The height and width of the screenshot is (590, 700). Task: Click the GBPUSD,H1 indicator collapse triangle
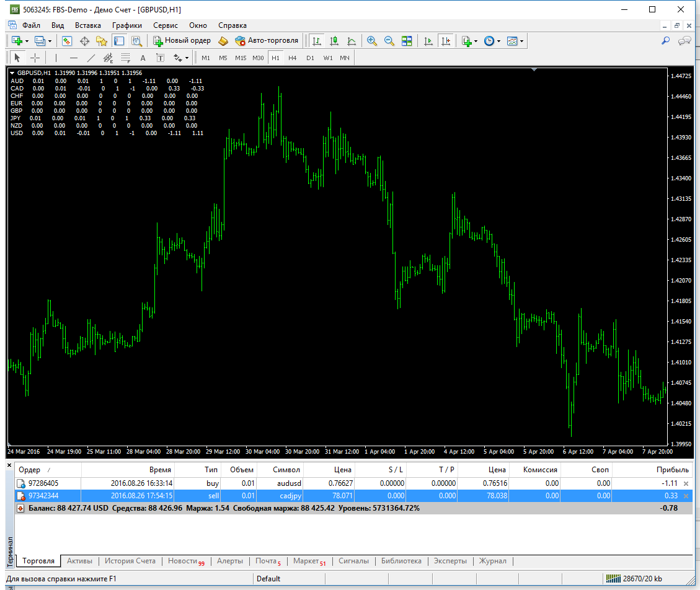click(12, 73)
